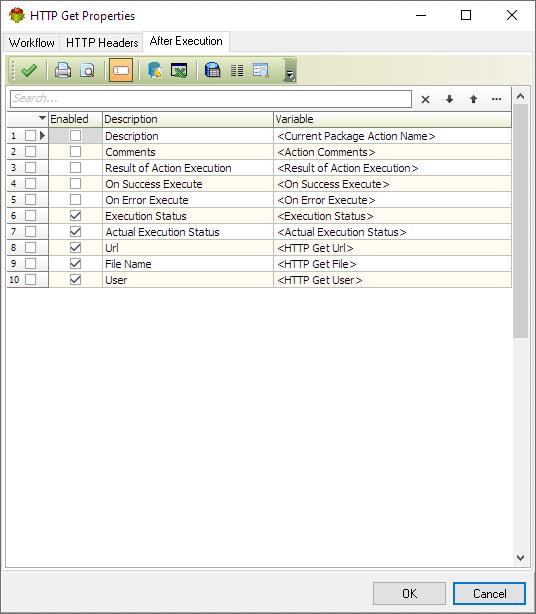This screenshot has height=614, width=536.
Task: Open print preview with the magnifier page icon
Action: click(x=87, y=70)
